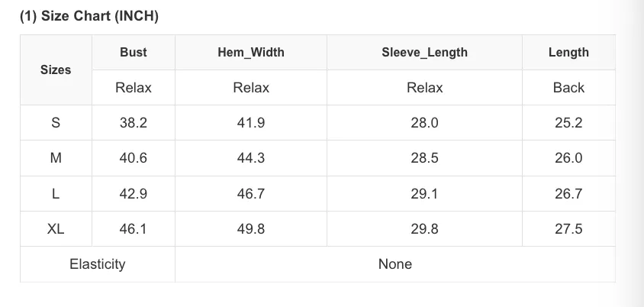Click the None elasticity value cell
This screenshot has height=307, width=644.
pyautogui.click(x=395, y=263)
